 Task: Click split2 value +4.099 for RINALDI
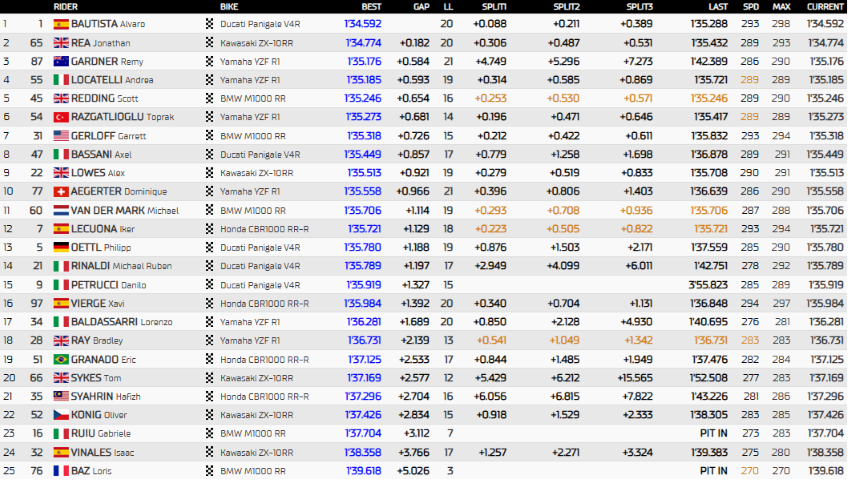coord(565,265)
